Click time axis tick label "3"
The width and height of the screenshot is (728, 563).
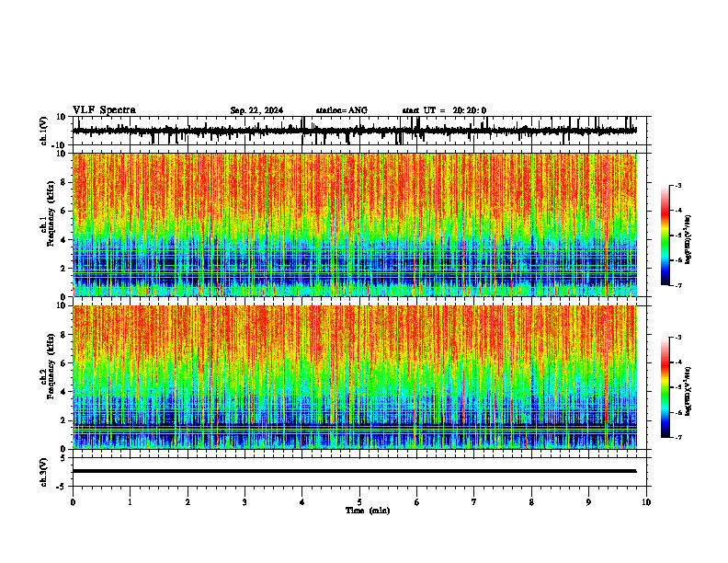tap(245, 502)
